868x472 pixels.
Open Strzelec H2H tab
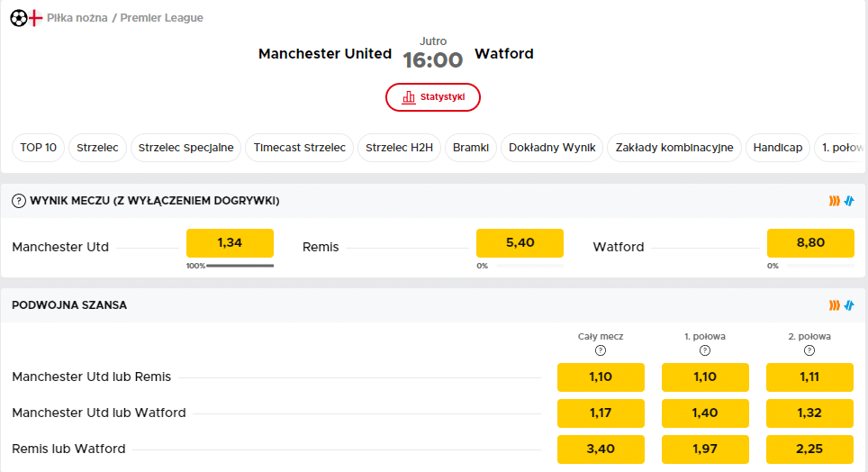[x=399, y=148]
